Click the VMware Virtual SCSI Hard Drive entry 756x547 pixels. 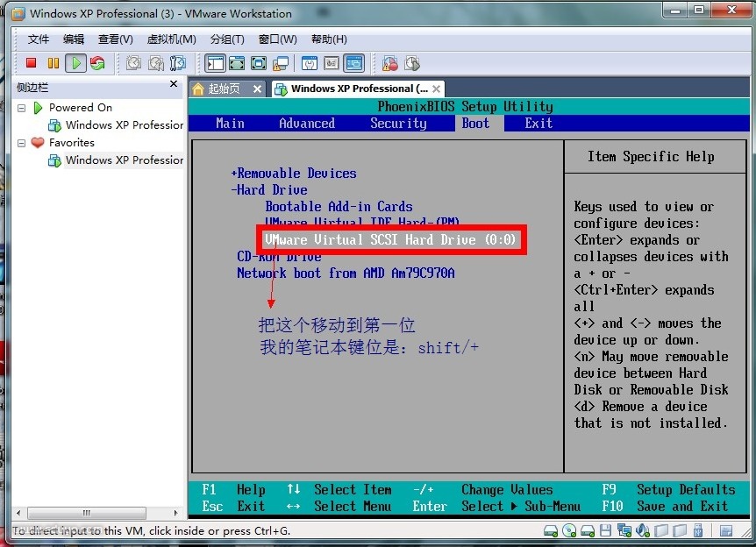click(x=391, y=239)
